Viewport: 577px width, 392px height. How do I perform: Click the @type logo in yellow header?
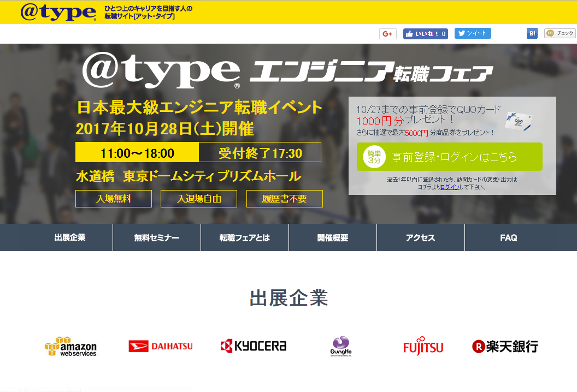(58, 12)
